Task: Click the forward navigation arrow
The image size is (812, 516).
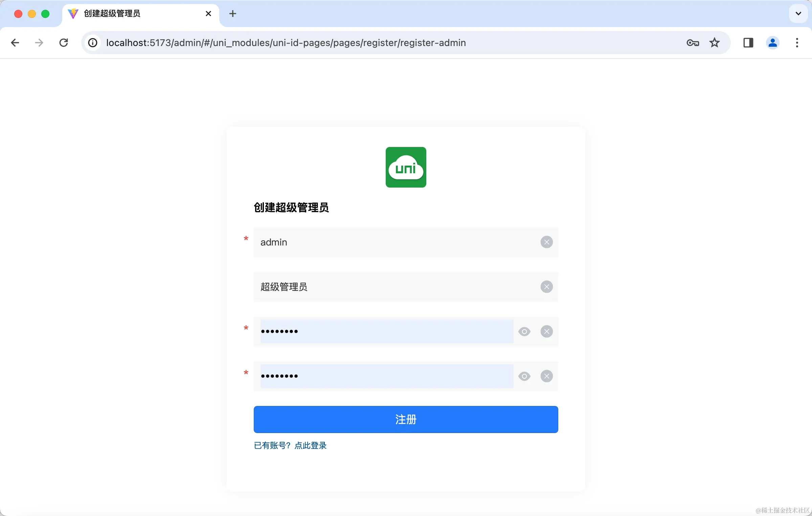Action: point(39,43)
